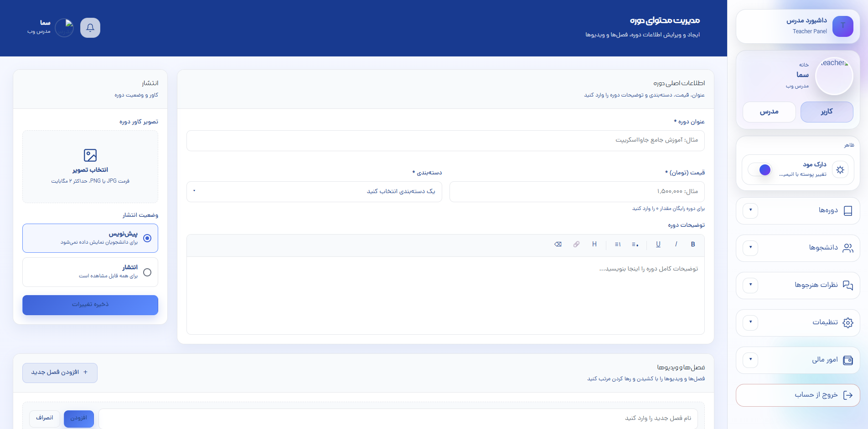The image size is (868, 429).
Task: Apply underline U formatting
Action: pyautogui.click(x=658, y=245)
